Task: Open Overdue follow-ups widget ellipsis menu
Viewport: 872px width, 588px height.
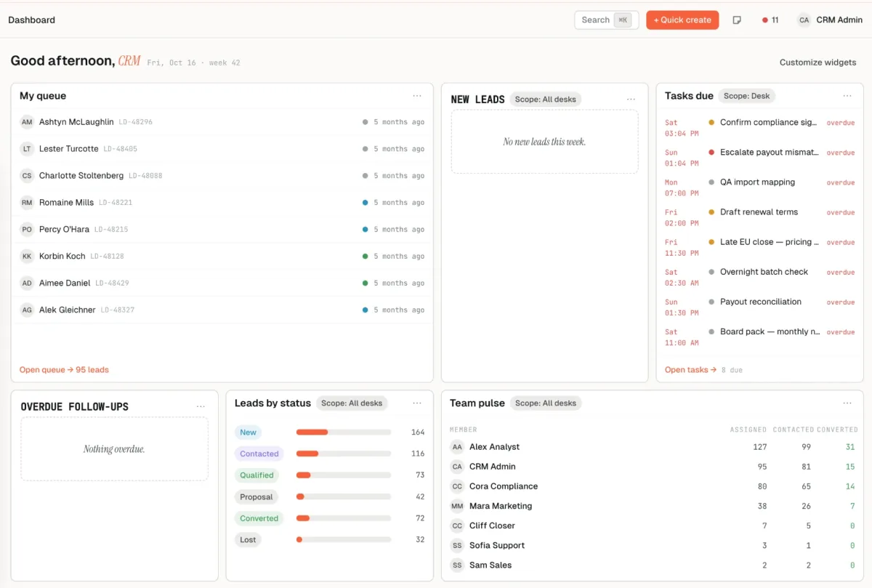Action: pyautogui.click(x=201, y=407)
